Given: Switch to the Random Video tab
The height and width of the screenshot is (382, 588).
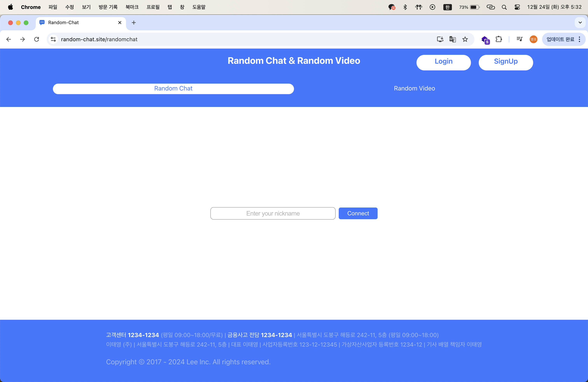Looking at the screenshot, I should (x=414, y=88).
